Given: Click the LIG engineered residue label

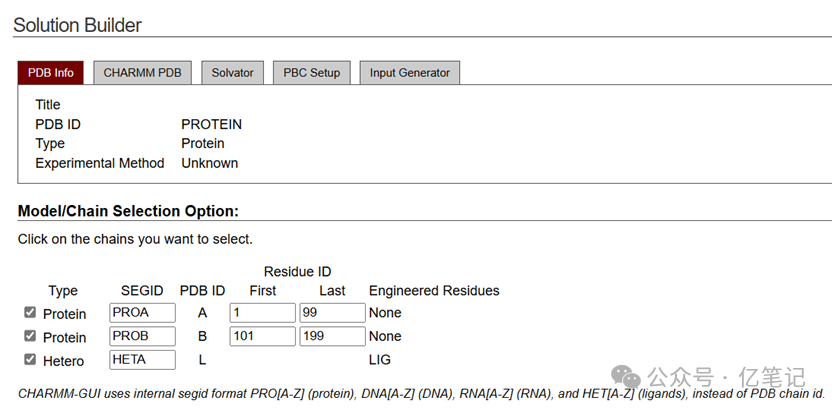Looking at the screenshot, I should (380, 360).
